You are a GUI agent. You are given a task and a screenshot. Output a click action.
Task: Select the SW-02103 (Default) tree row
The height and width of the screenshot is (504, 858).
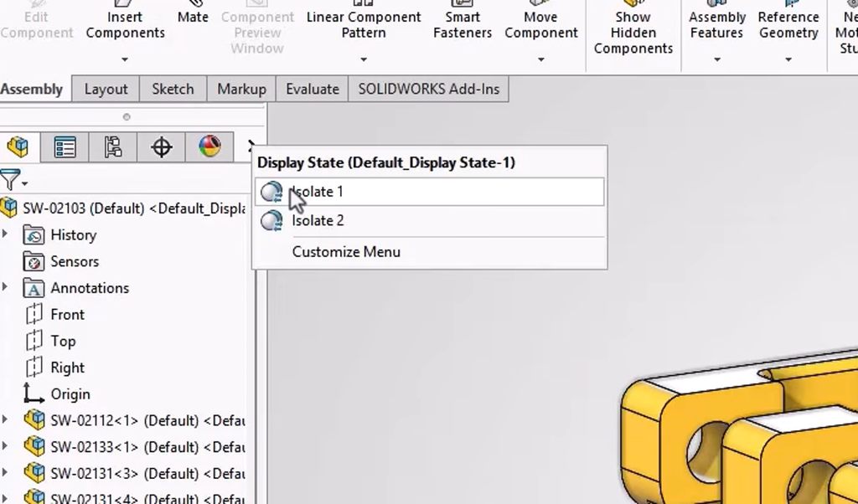coord(123,208)
